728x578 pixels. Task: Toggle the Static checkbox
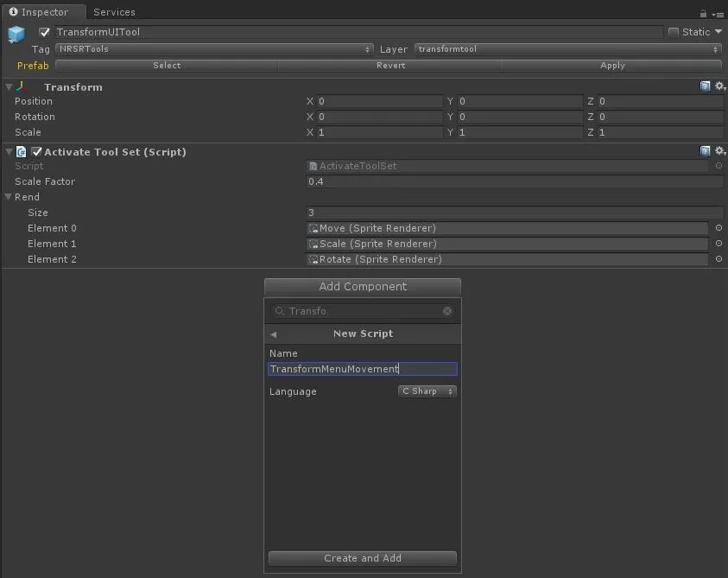point(674,32)
